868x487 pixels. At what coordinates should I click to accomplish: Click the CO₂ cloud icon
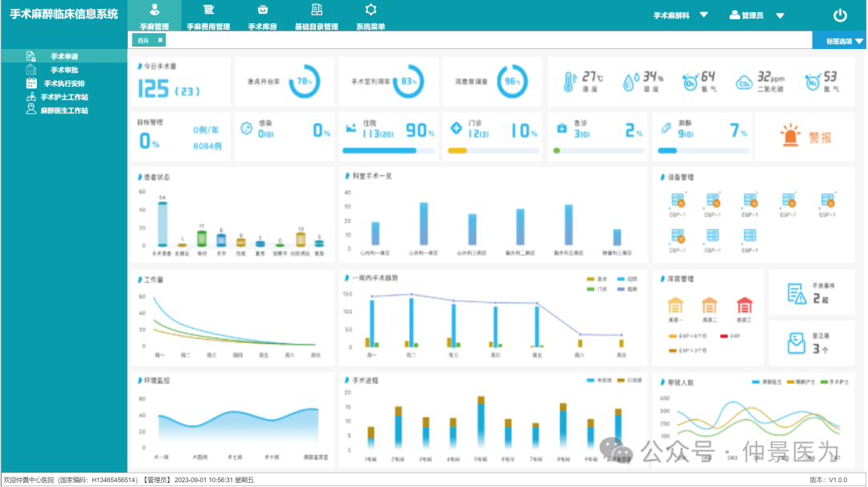coord(744,81)
